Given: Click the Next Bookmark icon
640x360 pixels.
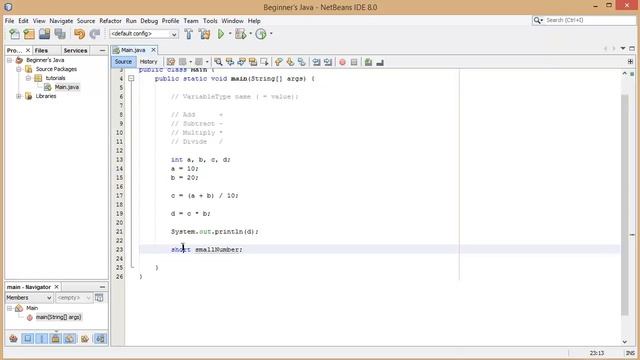Looking at the screenshot, I should (x=290, y=62).
